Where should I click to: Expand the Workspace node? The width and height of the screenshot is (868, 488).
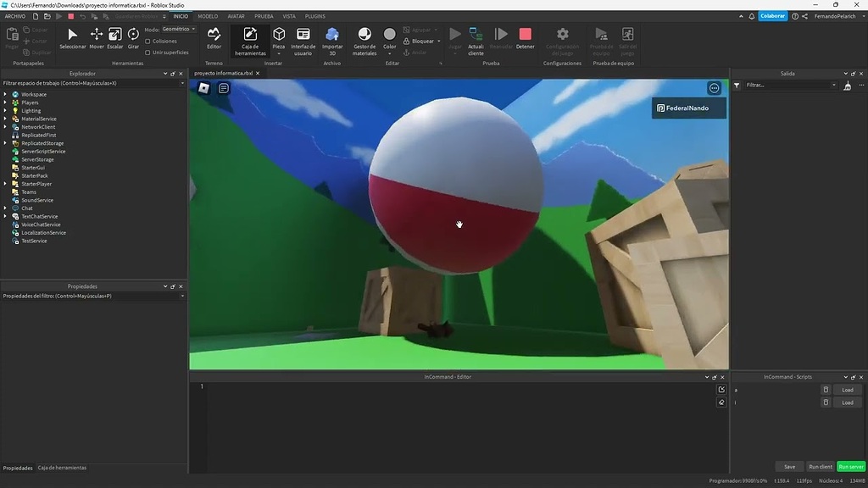6,95
